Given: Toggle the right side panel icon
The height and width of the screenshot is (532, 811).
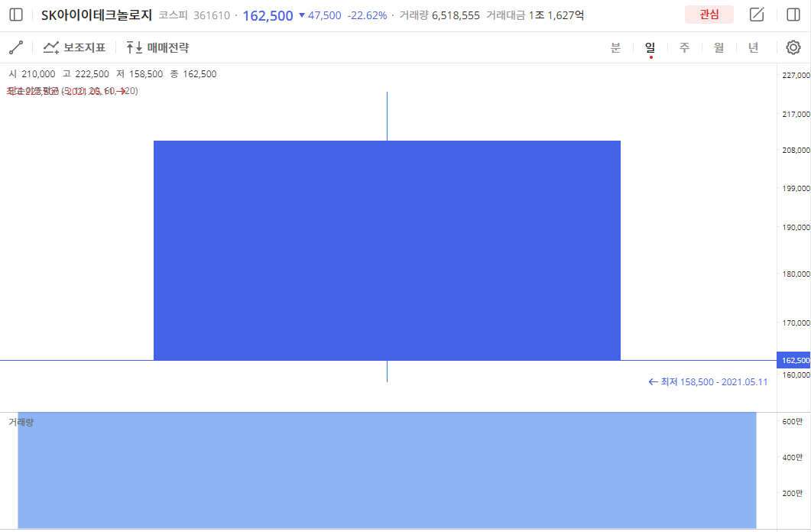Looking at the screenshot, I should tap(793, 15).
